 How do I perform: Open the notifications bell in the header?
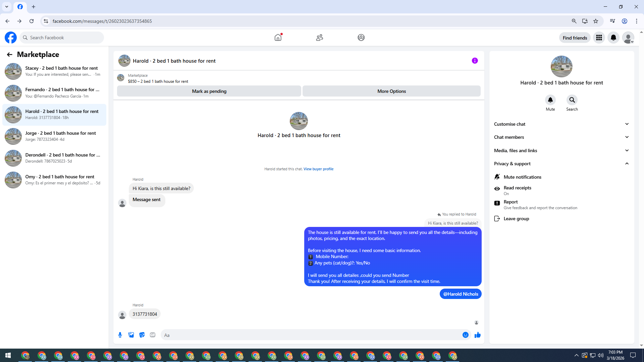[613, 38]
